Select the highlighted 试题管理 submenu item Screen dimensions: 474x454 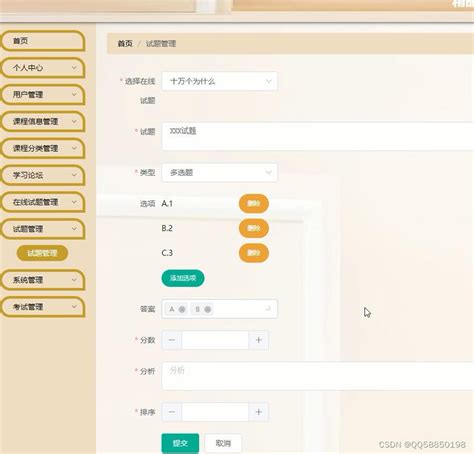tap(42, 253)
